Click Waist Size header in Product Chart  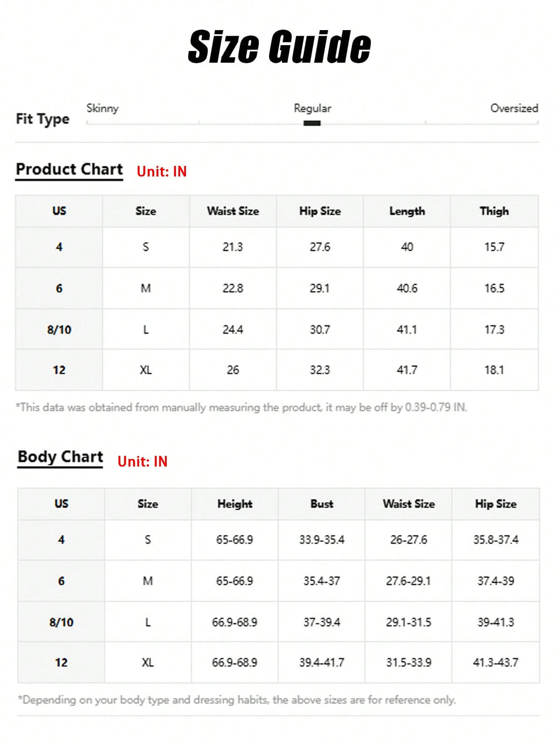[x=233, y=211]
